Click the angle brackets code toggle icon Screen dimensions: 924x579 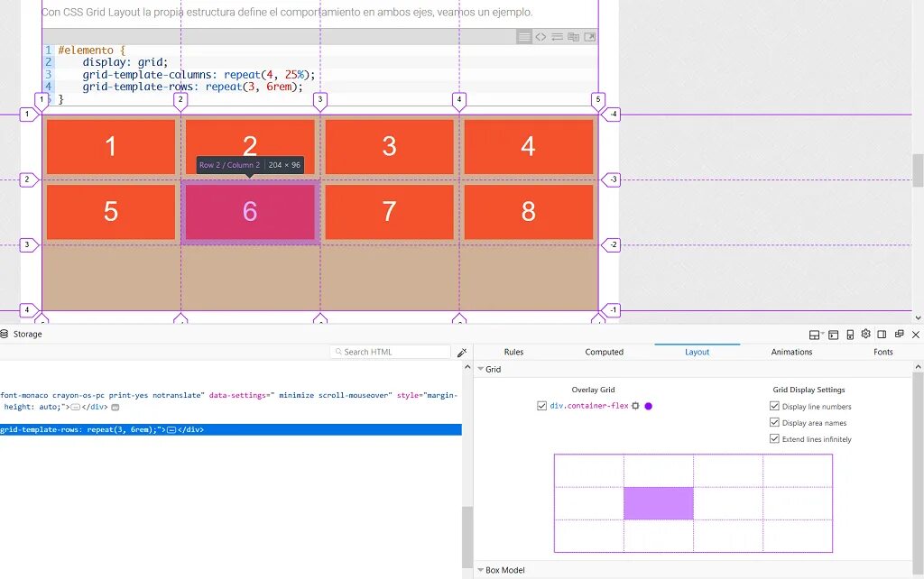point(541,37)
